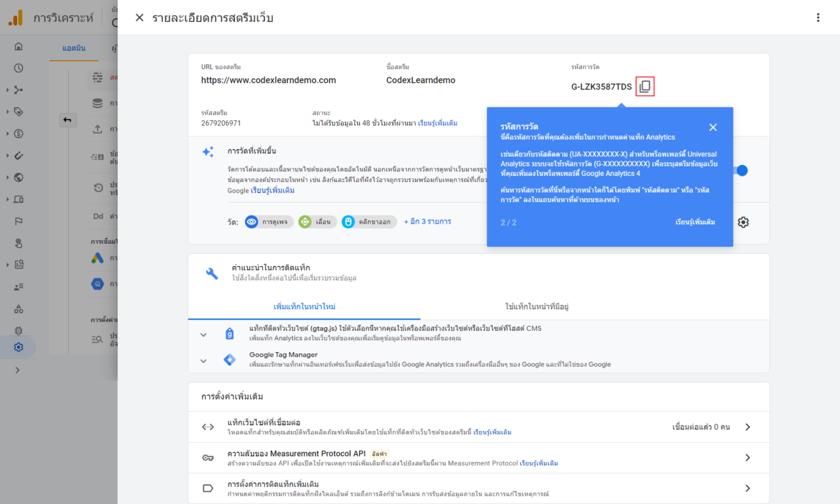Close the stream details panel
Screen dimensions: 840x504
click(139, 18)
